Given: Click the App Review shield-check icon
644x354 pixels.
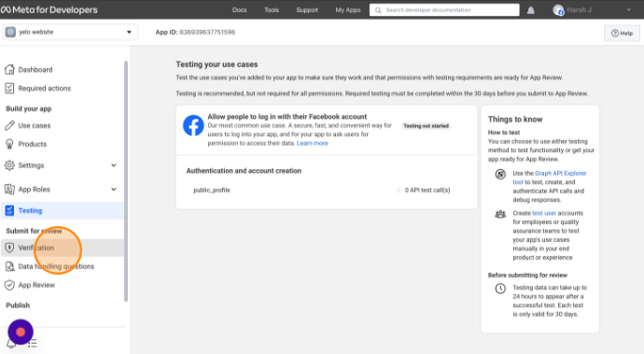Looking at the screenshot, I should 9,285.
